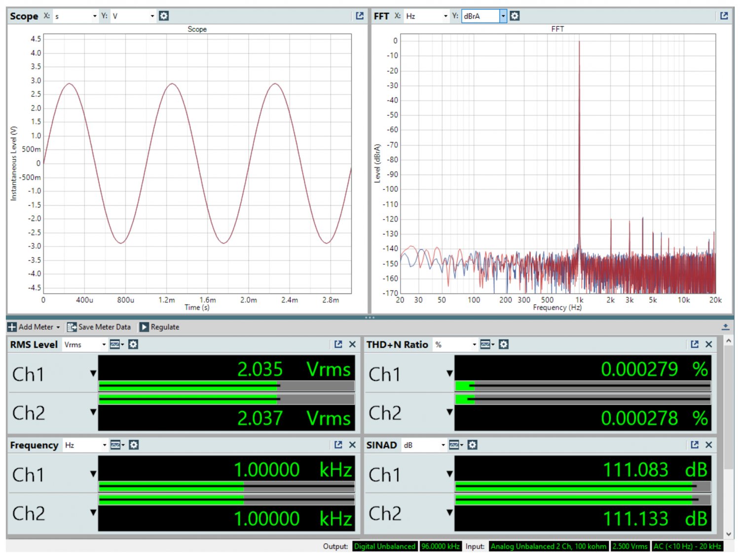
Task: Open THD+N Ratio settings gear
Action: pos(503,344)
